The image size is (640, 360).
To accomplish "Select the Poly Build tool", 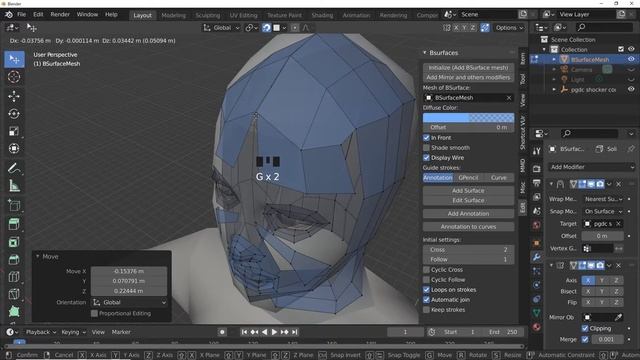I will (x=14, y=311).
